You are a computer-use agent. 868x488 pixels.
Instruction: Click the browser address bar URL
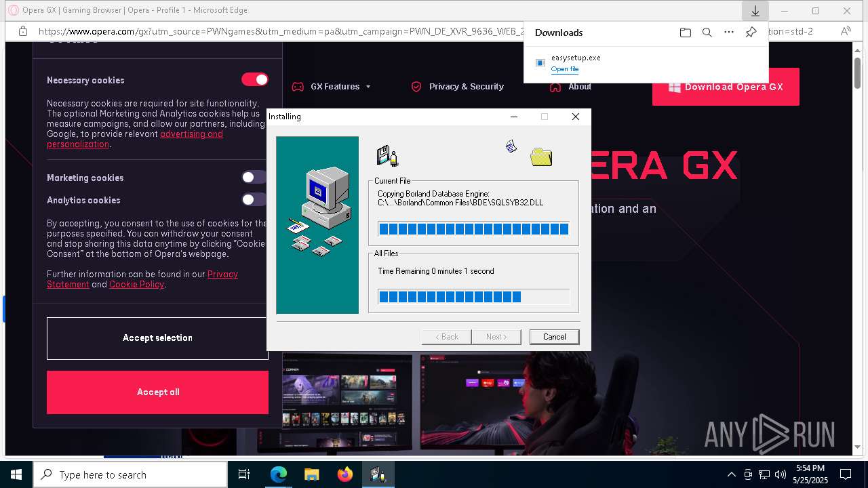(x=281, y=31)
